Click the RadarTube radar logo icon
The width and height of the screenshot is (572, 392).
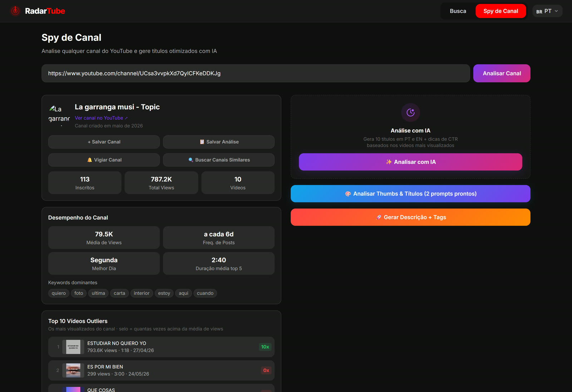(15, 11)
